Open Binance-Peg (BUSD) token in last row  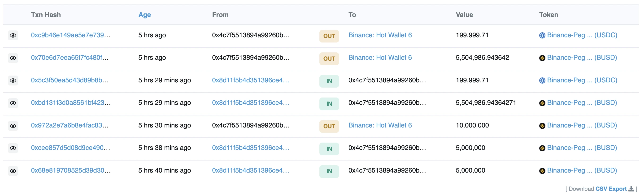tap(582, 170)
